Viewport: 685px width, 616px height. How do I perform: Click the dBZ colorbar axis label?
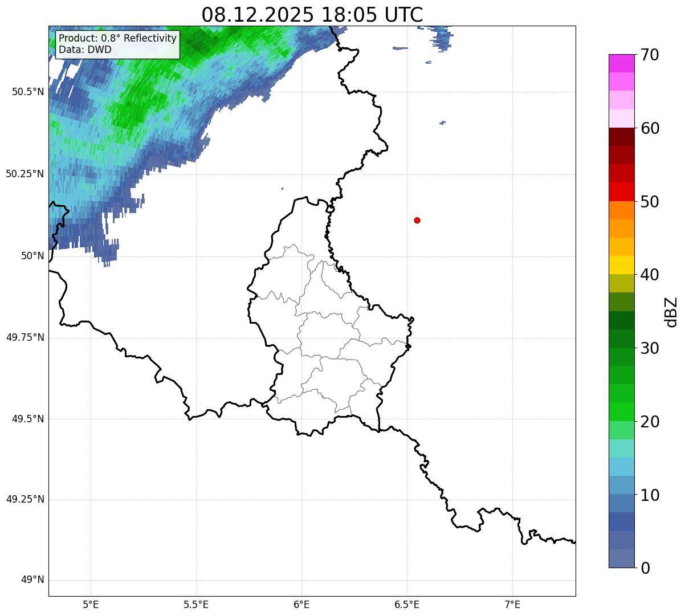click(671, 311)
